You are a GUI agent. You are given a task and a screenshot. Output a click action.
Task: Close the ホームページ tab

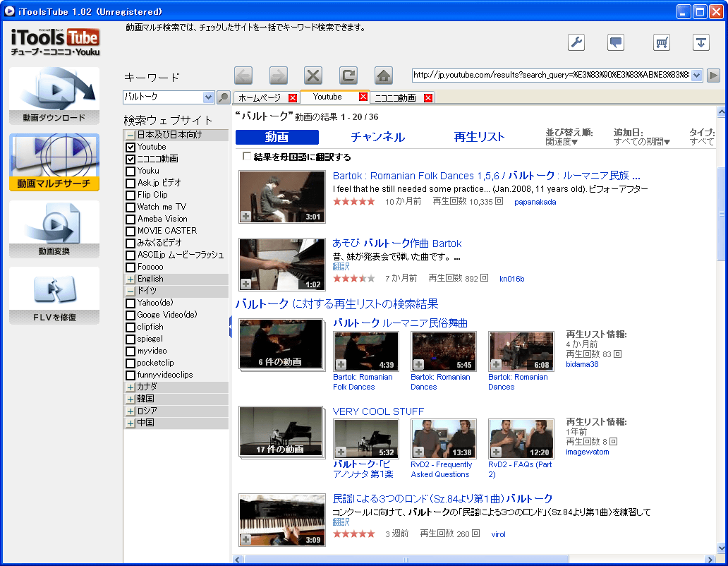click(x=293, y=97)
